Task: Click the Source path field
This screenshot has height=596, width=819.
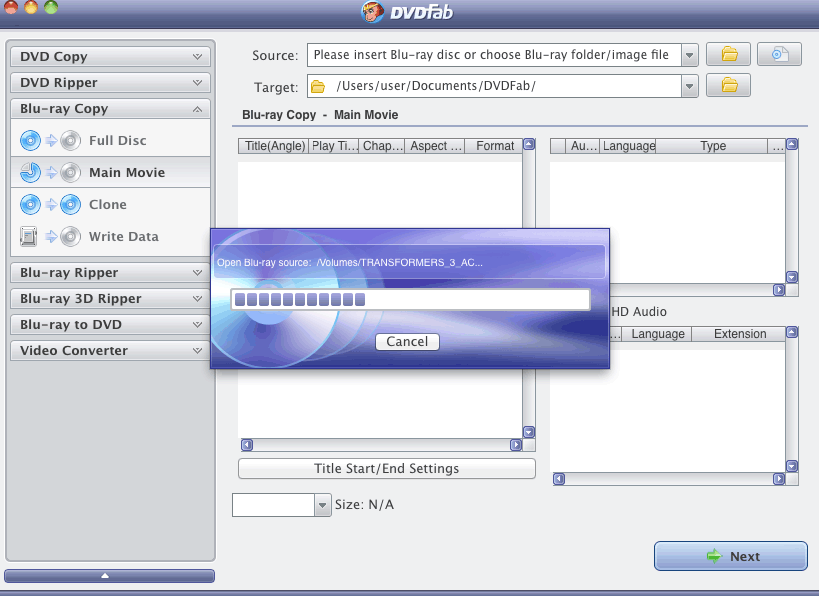Action: (x=494, y=55)
